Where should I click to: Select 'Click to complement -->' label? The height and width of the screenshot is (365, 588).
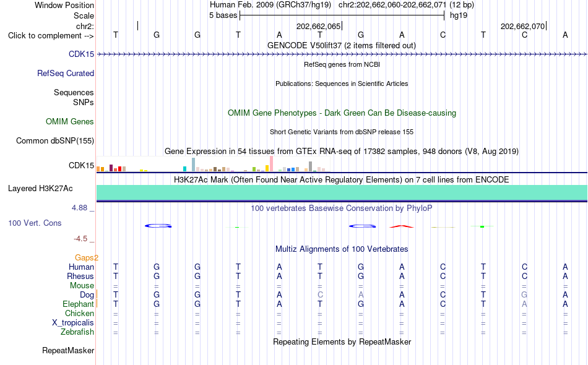51,36
